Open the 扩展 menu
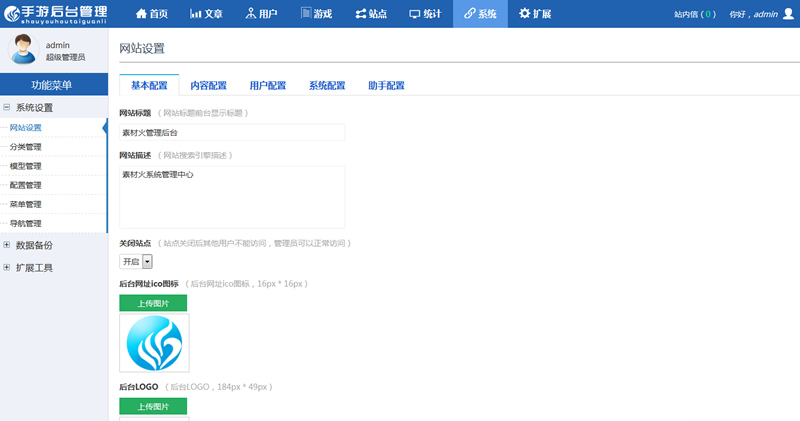The height and width of the screenshot is (421, 800). pos(535,14)
